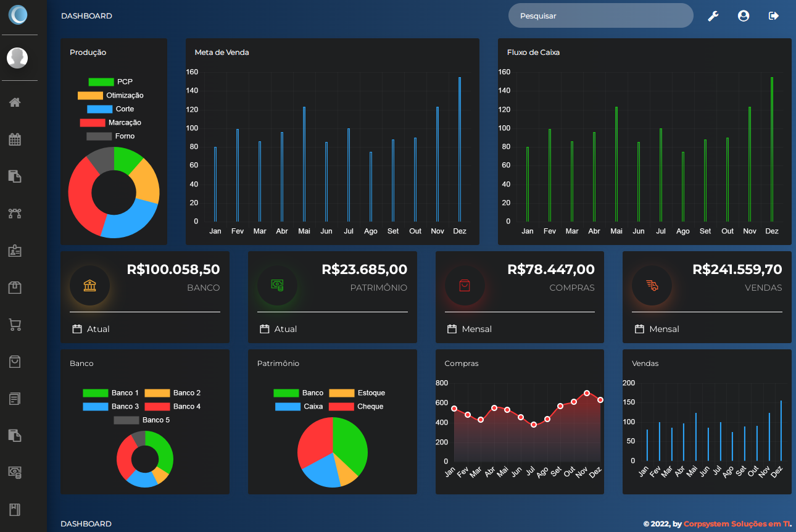The image size is (796, 532).
Task: Click the app logo at top left
Action: pyautogui.click(x=18, y=15)
